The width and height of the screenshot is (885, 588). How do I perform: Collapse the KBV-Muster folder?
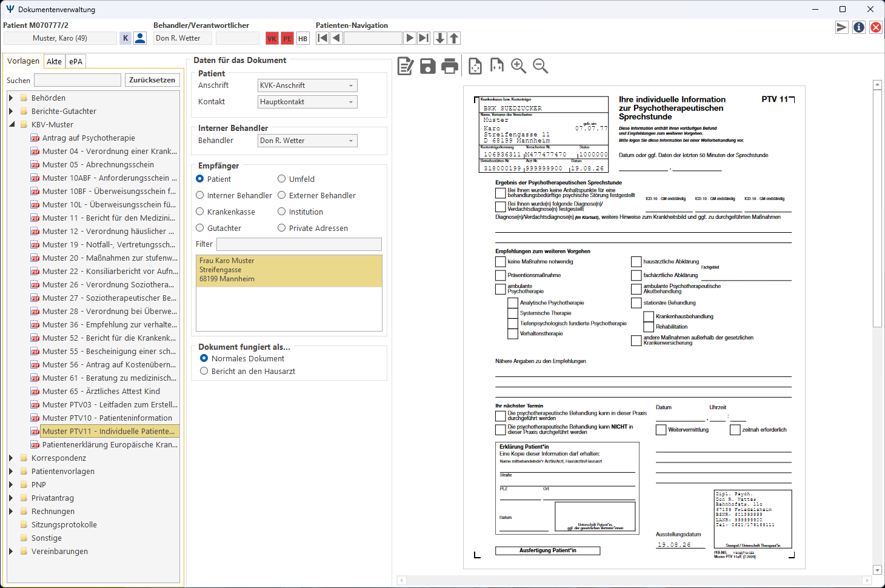[x=11, y=124]
